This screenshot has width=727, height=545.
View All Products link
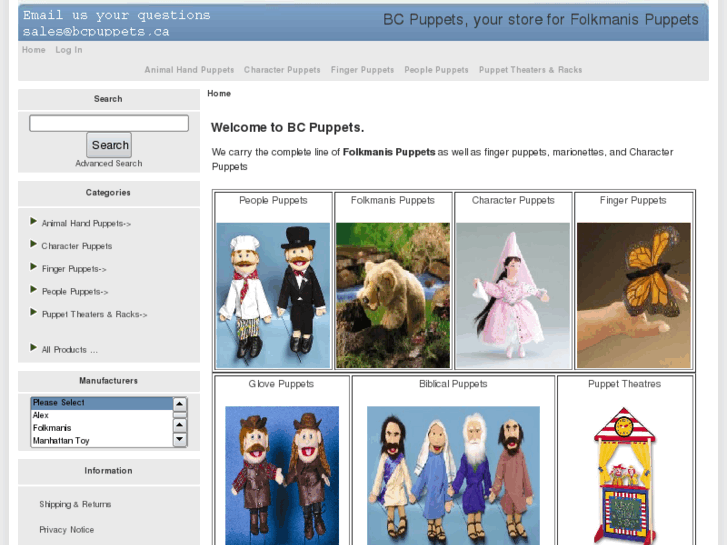(70, 350)
